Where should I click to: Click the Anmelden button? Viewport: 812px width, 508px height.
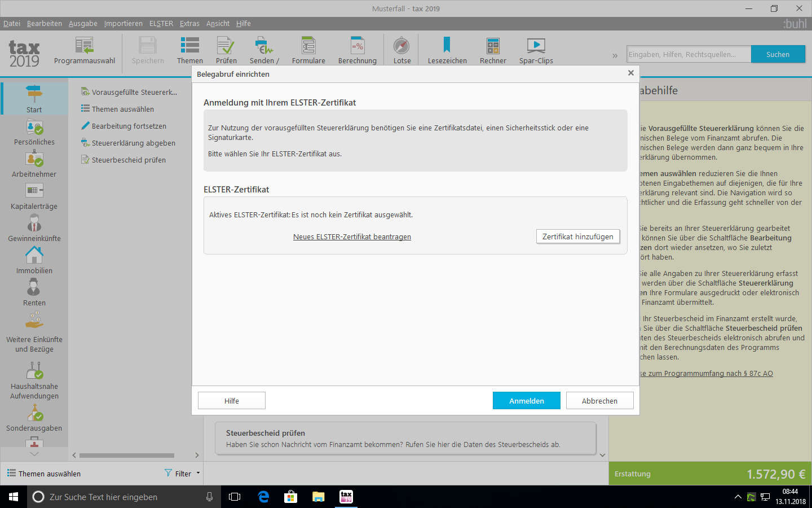pyautogui.click(x=527, y=401)
